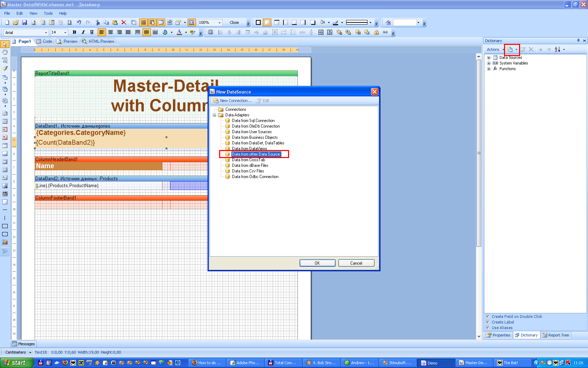Select Data from Odbc Connection
The image size is (588, 368).
click(x=255, y=177)
